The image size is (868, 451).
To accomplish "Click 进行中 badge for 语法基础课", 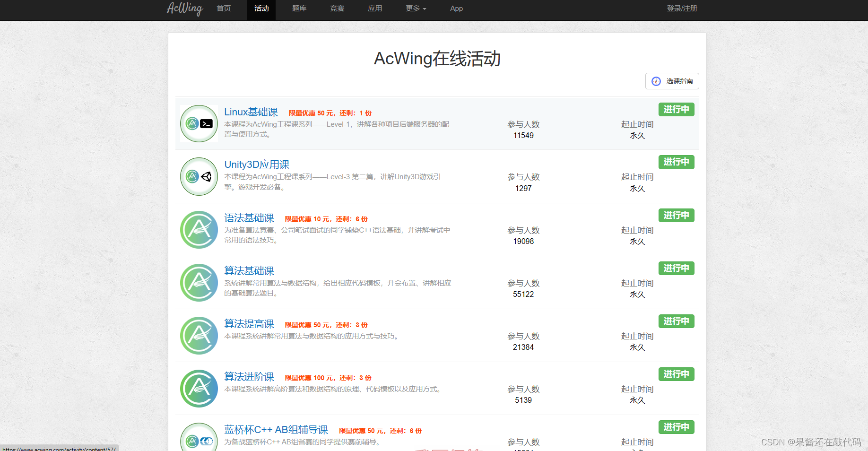I will point(676,215).
